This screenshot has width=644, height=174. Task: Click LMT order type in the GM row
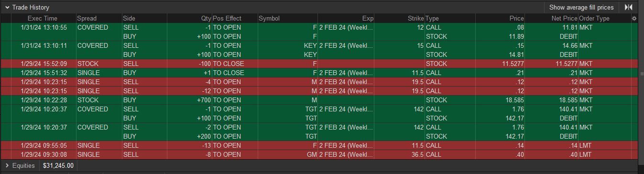(604, 155)
